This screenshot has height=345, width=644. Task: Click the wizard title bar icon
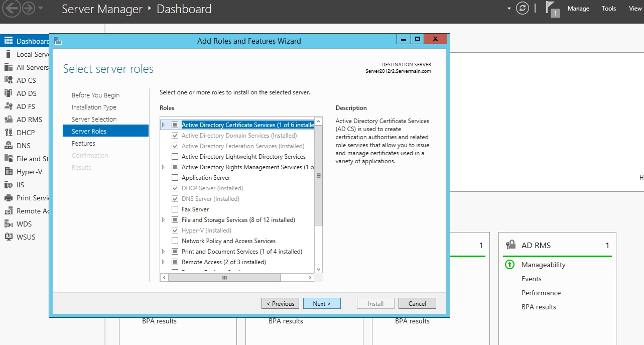pyautogui.click(x=58, y=41)
